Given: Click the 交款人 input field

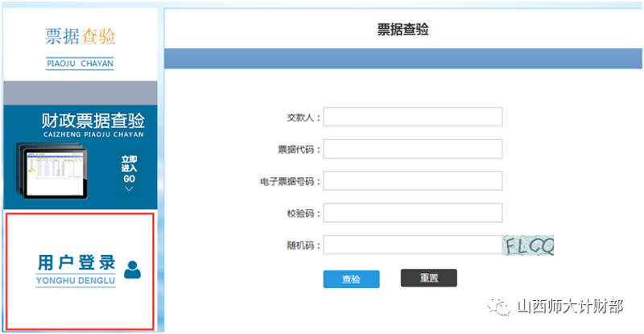Looking at the screenshot, I should [413, 117].
